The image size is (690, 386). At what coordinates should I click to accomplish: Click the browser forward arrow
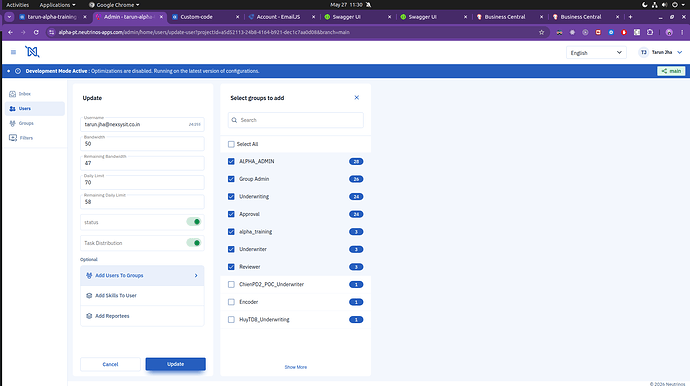click(23, 32)
